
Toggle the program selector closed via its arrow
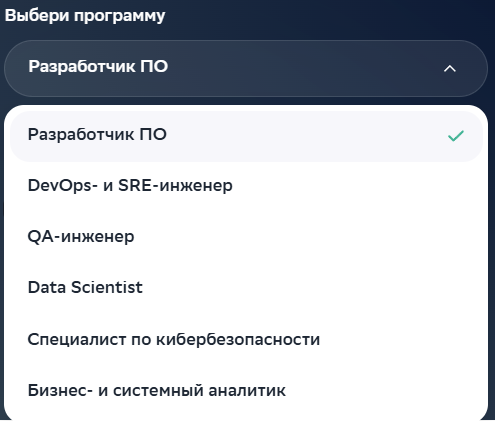point(450,69)
